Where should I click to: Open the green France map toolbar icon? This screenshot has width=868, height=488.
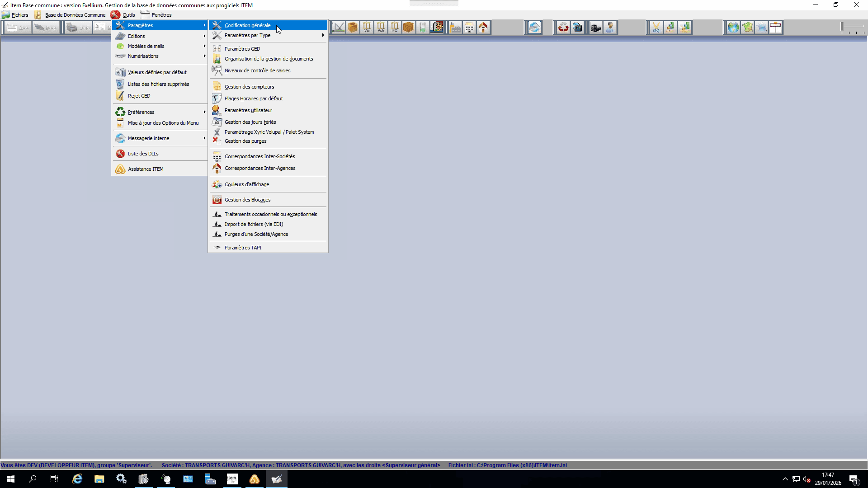click(x=747, y=28)
